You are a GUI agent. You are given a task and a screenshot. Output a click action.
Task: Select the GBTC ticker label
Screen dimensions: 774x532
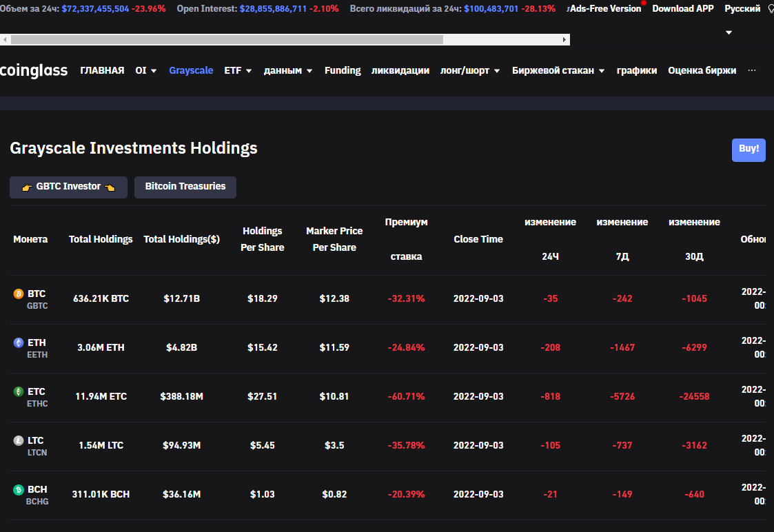37,306
